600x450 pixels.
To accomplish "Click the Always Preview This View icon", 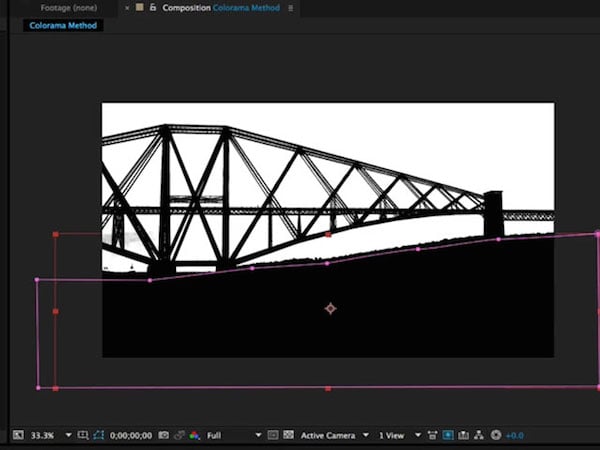I will pos(17,435).
